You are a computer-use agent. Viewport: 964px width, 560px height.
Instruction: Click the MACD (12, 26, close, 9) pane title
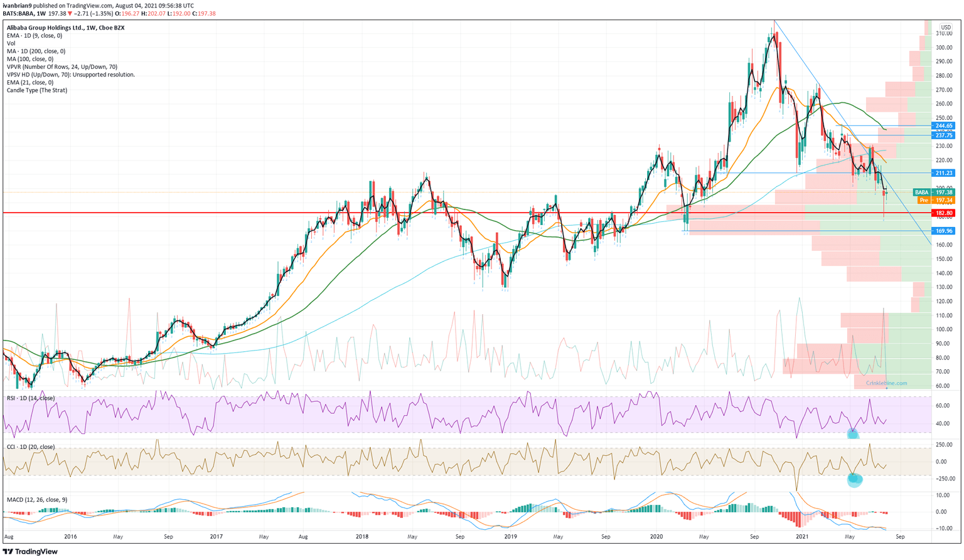(37, 500)
